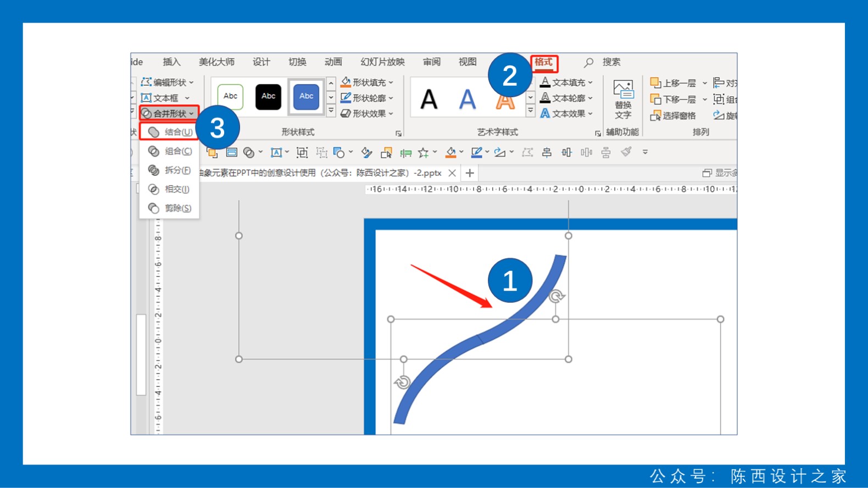This screenshot has width=868, height=488.
Task: Apply the white outlined Abc shape style
Action: click(x=231, y=96)
